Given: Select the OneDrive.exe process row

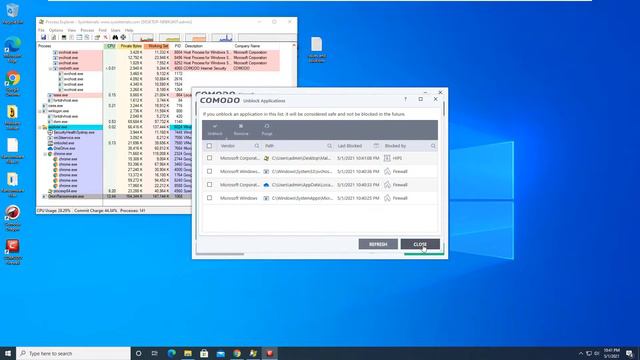Looking at the screenshot, I should coord(114,149).
